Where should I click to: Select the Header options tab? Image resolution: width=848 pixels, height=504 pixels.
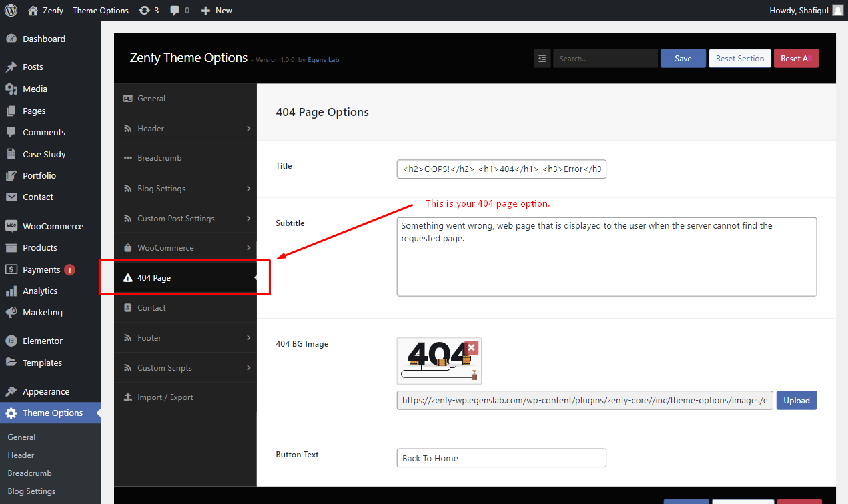pyautogui.click(x=185, y=128)
